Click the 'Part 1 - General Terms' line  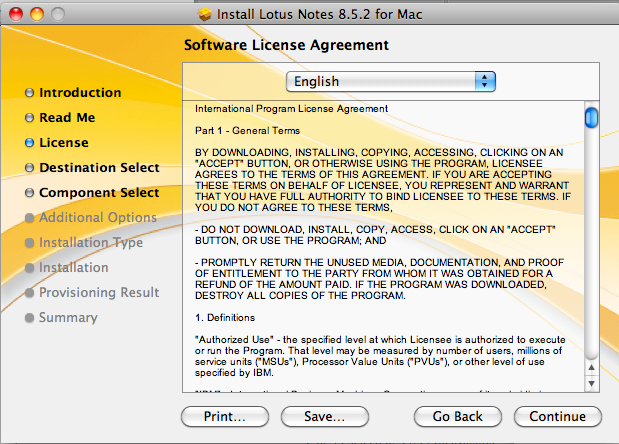coord(248,131)
